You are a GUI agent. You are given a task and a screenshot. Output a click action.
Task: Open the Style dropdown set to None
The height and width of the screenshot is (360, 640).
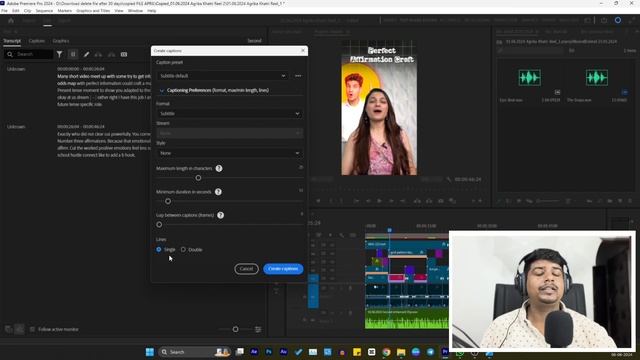pos(229,153)
